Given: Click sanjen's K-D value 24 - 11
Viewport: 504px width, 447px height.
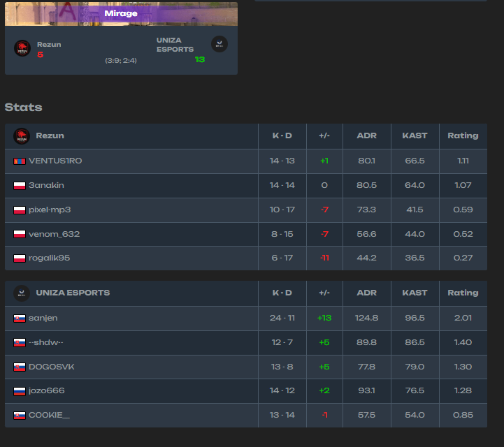Looking at the screenshot, I should click(x=282, y=318).
